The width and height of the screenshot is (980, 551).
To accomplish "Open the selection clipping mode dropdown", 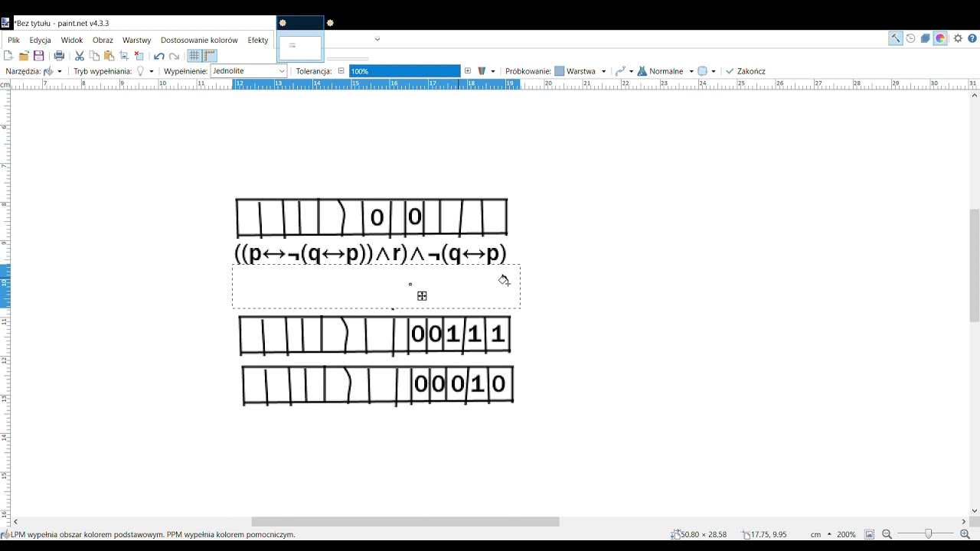I will pos(714,71).
